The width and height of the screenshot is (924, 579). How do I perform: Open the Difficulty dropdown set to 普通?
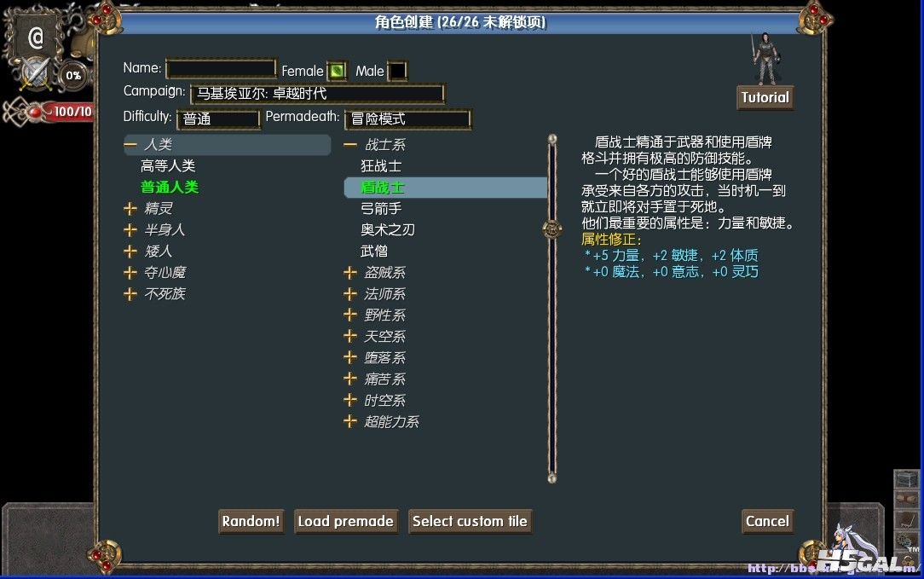pyautogui.click(x=218, y=119)
